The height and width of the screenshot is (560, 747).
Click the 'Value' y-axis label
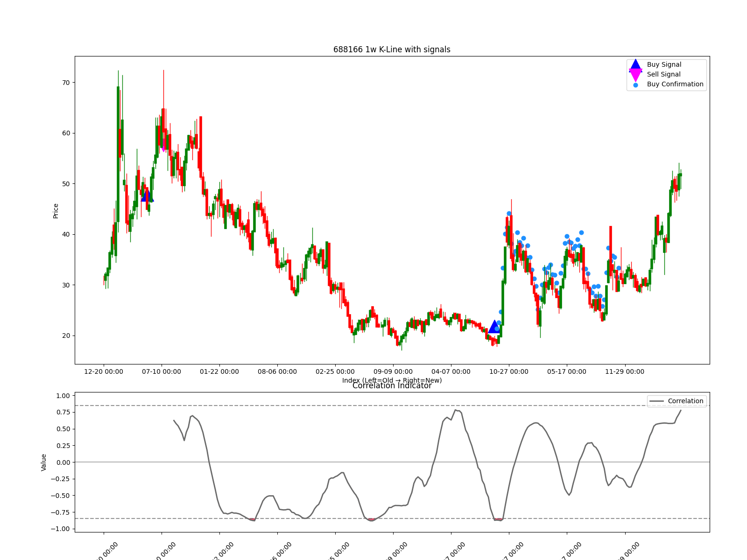click(44, 462)
